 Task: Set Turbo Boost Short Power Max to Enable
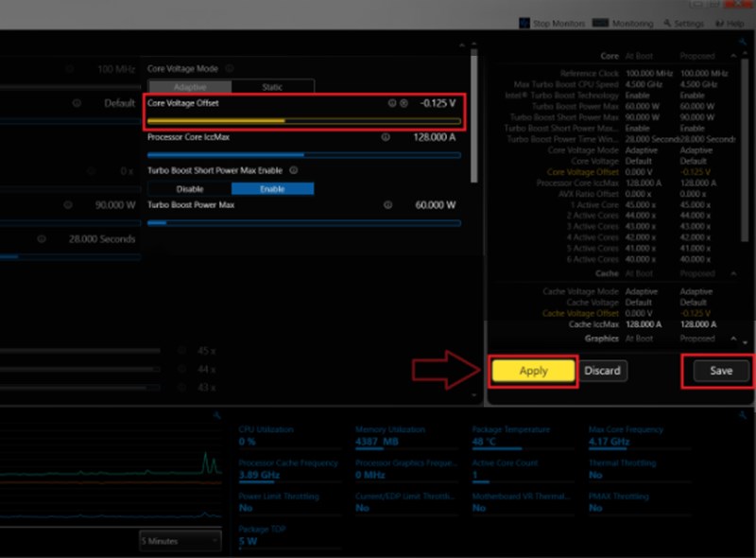pyautogui.click(x=272, y=189)
